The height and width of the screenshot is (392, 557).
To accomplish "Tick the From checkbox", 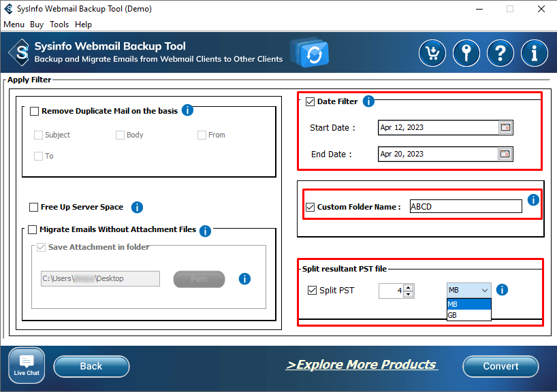I will click(x=202, y=135).
